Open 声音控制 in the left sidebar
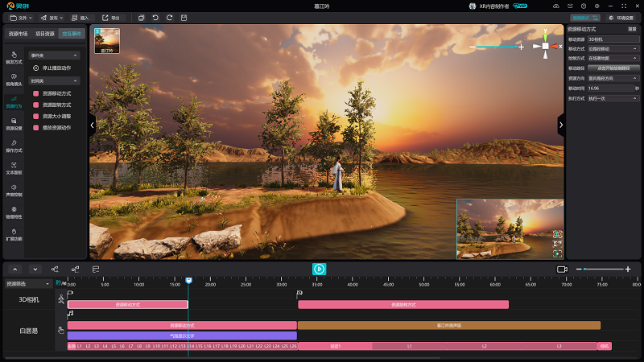Screen dimensions: 644x362 (14, 190)
